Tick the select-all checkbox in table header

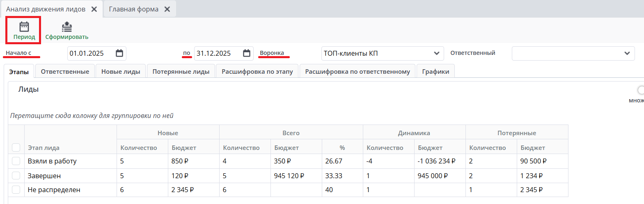(16, 147)
